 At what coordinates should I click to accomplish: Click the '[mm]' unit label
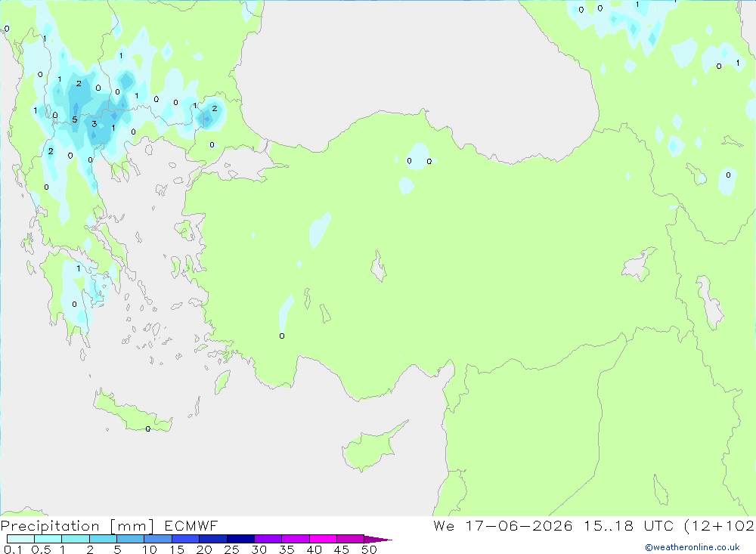point(132,526)
